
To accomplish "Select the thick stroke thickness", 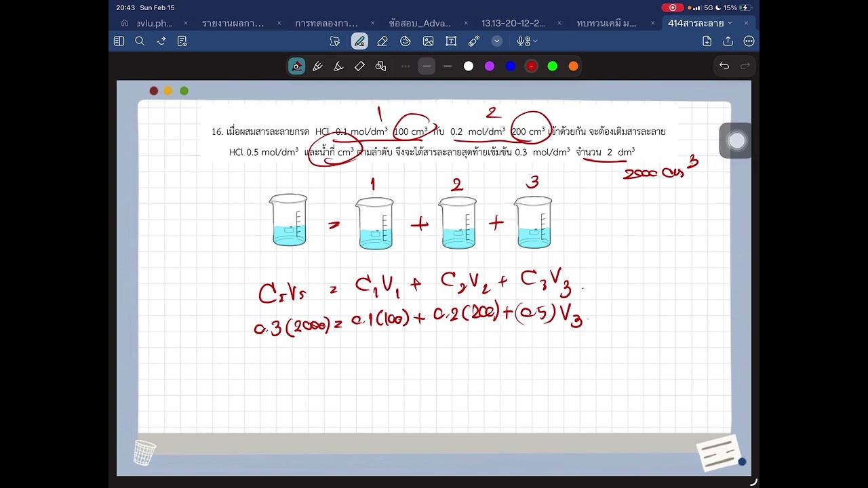I will point(448,66).
